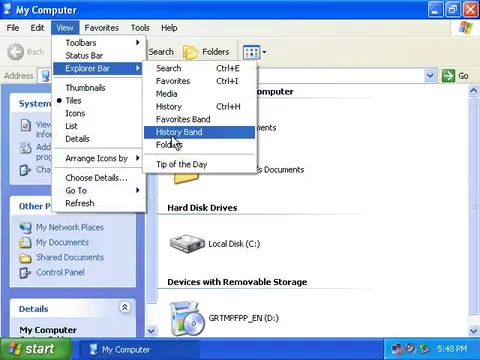
Task: Select the Tiles view option
Action: click(x=99, y=100)
